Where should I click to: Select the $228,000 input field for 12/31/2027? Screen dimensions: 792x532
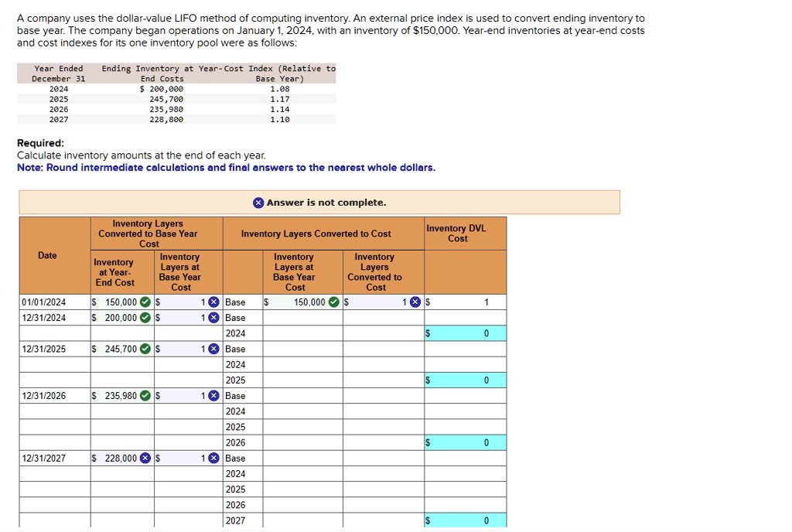pos(116,458)
